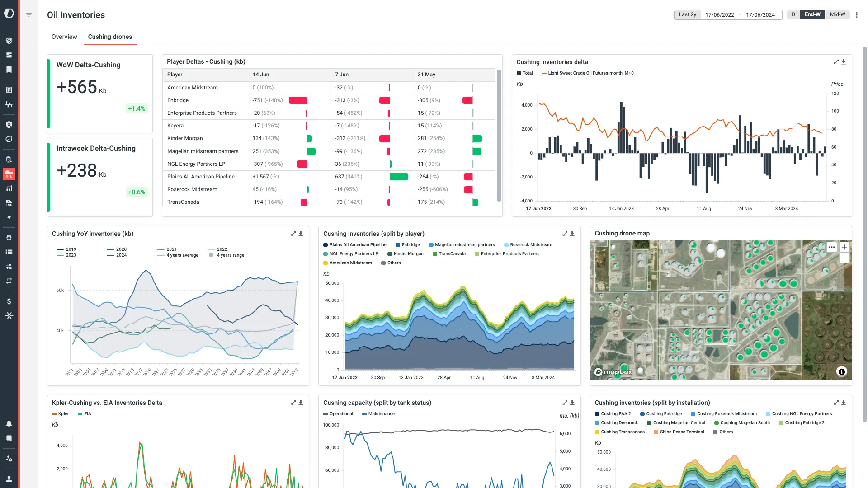Open the notifications bell icon
868x488 pixels.
point(9,424)
